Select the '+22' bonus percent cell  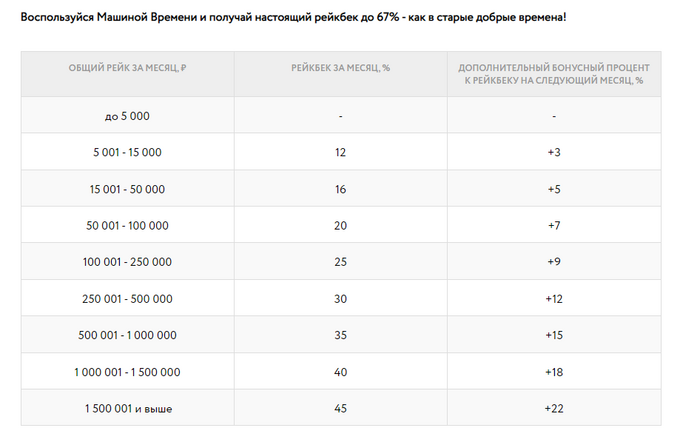(553, 409)
